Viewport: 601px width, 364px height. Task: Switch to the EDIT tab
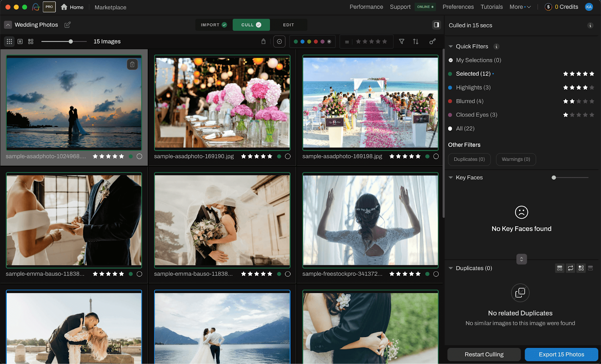(x=288, y=25)
